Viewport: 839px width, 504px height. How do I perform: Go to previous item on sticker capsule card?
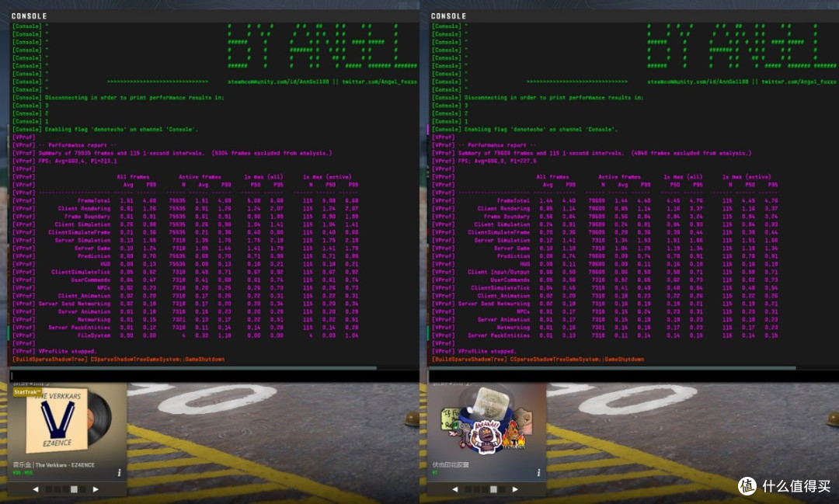click(x=454, y=489)
